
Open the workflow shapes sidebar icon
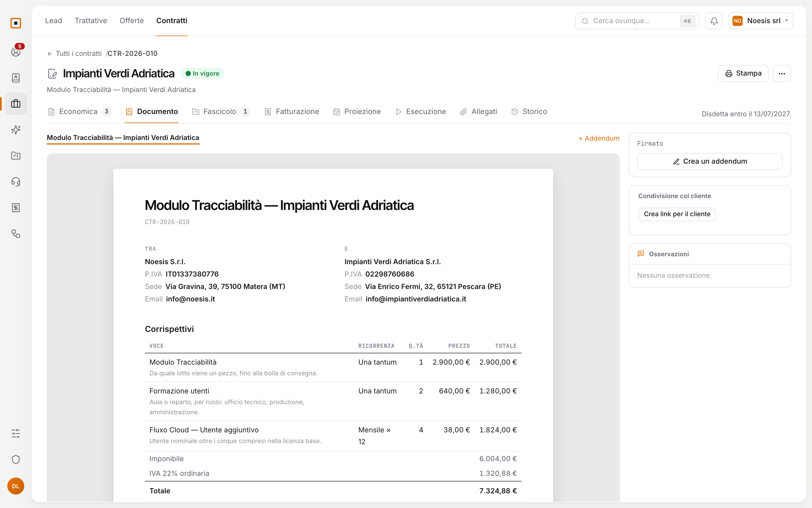coord(16,233)
